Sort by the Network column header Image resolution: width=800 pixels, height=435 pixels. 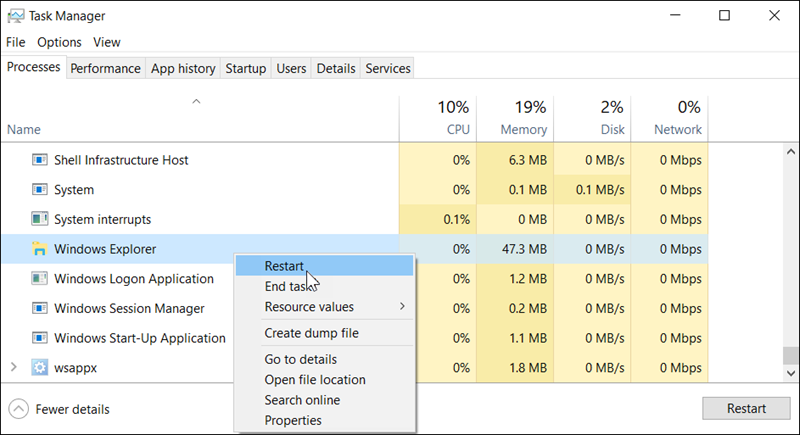click(x=669, y=118)
